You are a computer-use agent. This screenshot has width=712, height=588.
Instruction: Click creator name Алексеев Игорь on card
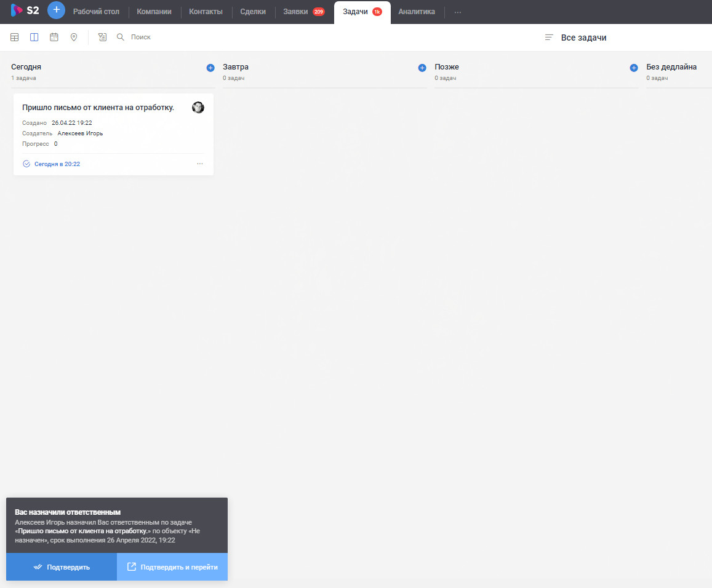pyautogui.click(x=81, y=133)
